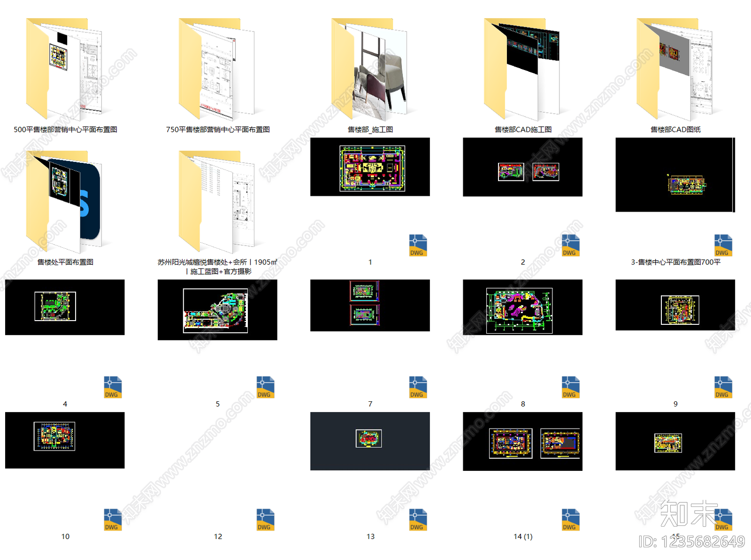751x560 pixels.
Task: Click the file name label 售楼部CAD图纸
Action: coord(675,130)
